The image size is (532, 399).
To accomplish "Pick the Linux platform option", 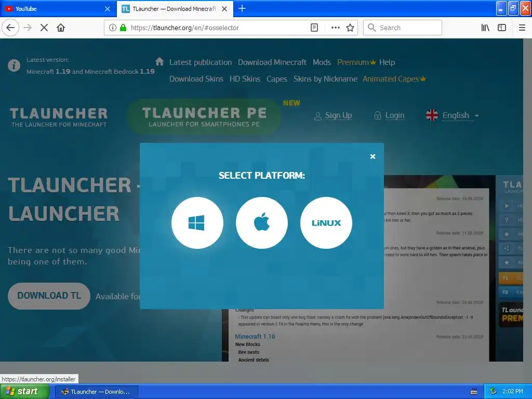I will pyautogui.click(x=326, y=223).
